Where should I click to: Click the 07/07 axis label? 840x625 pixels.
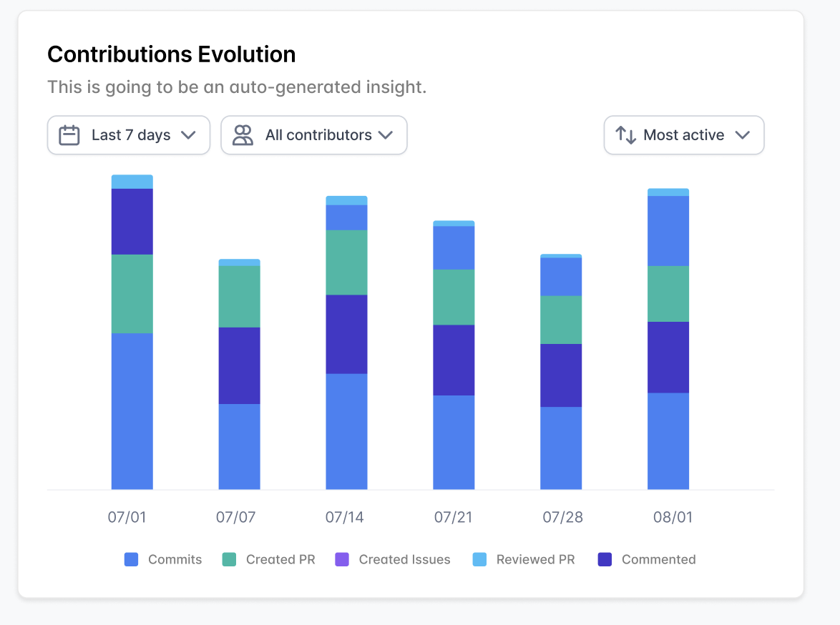[x=235, y=517]
